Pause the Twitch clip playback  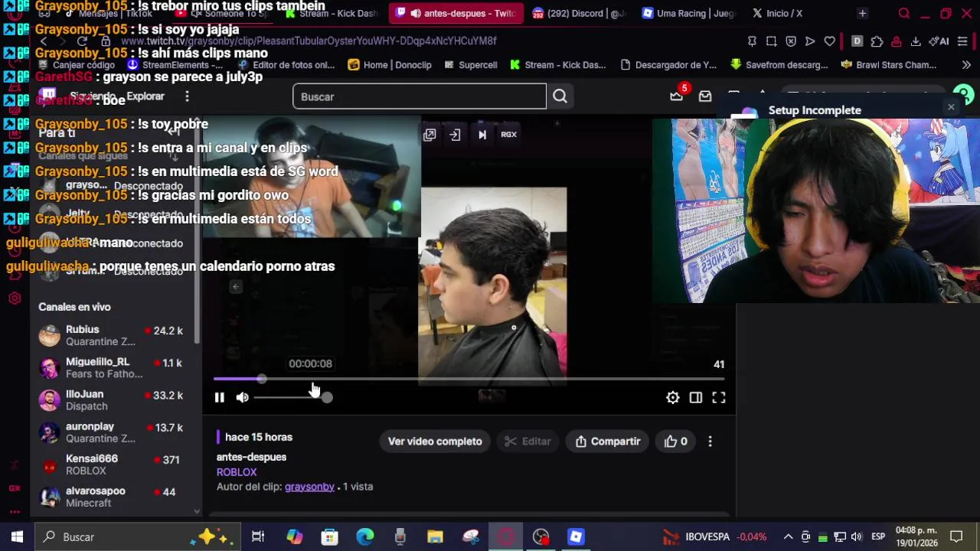(x=219, y=397)
